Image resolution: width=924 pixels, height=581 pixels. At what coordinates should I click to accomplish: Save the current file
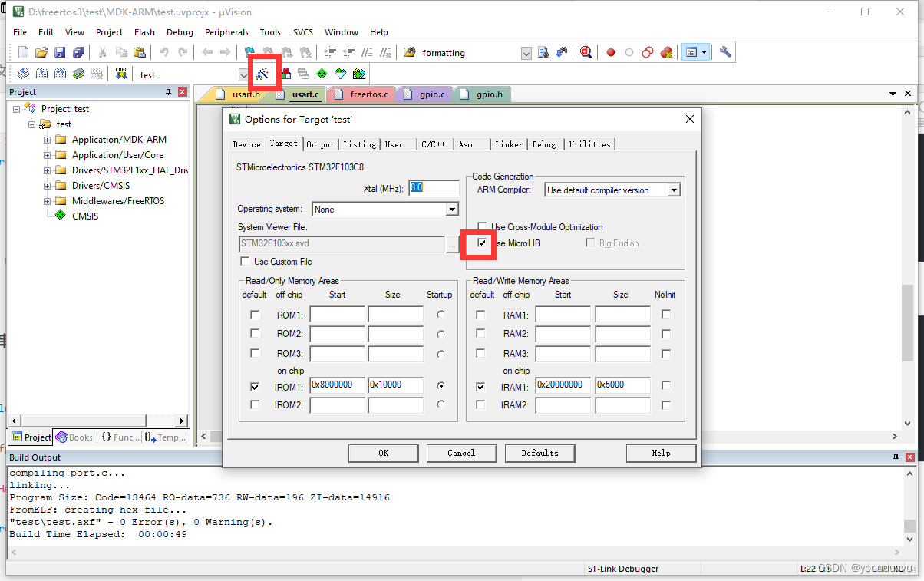(60, 53)
